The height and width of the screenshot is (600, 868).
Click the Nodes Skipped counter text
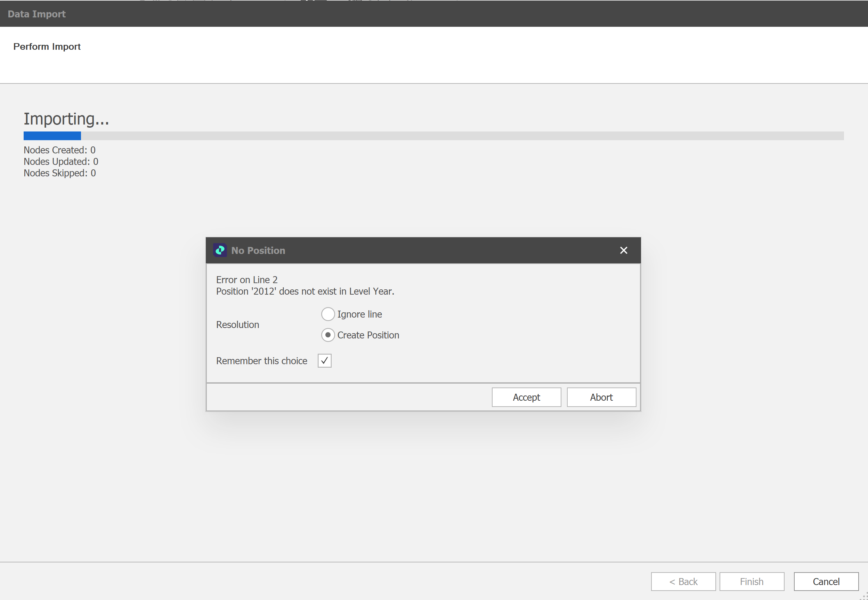[59, 173]
